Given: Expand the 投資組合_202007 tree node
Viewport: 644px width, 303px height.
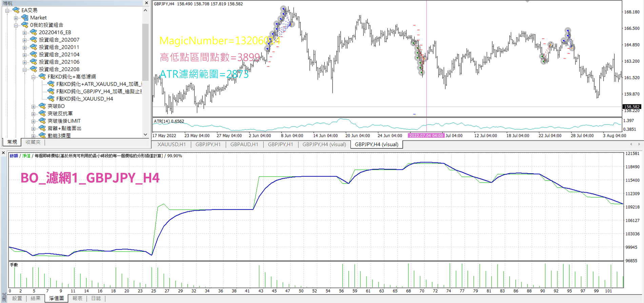Looking at the screenshot, I should click(24, 40).
